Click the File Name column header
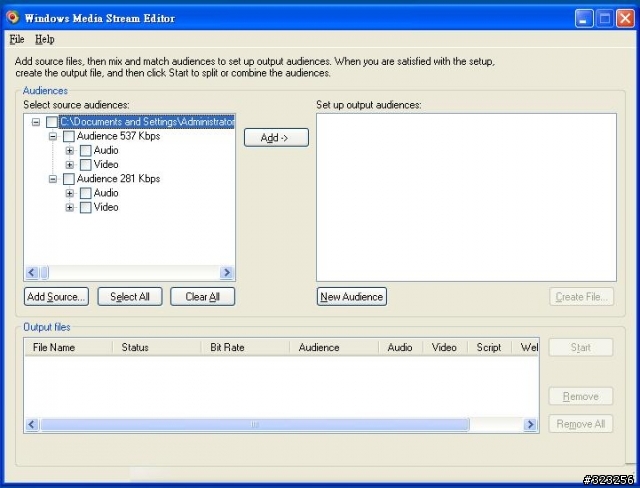Screen dimensions: 640x488 (x=68, y=347)
